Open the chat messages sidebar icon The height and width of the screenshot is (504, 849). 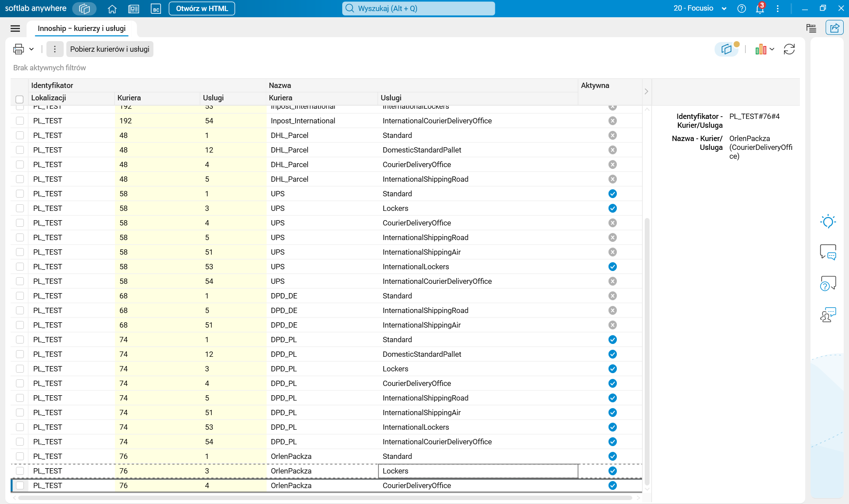pyautogui.click(x=828, y=252)
